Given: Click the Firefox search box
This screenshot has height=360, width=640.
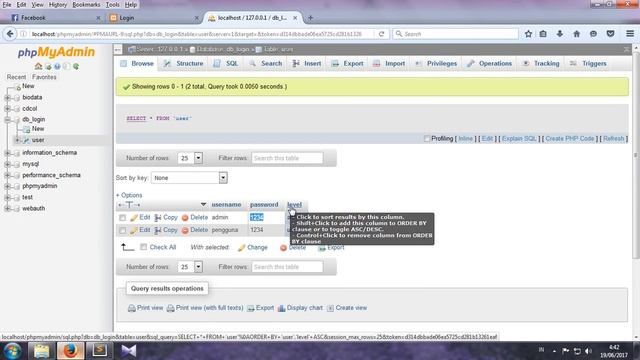Looking at the screenshot, I should coord(456,34).
